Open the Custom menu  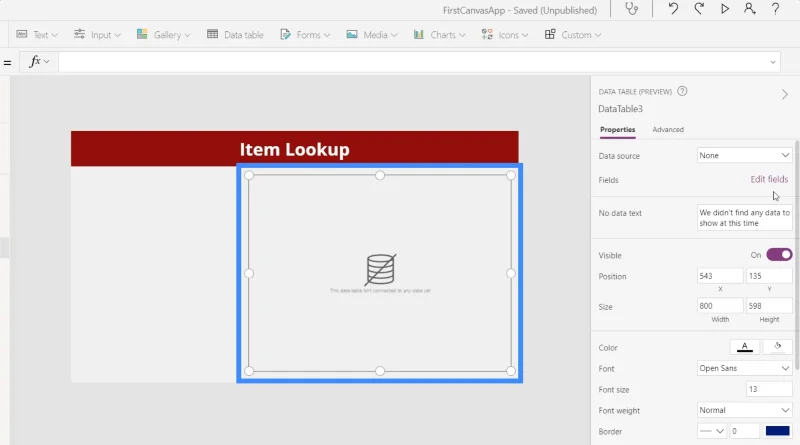point(572,35)
